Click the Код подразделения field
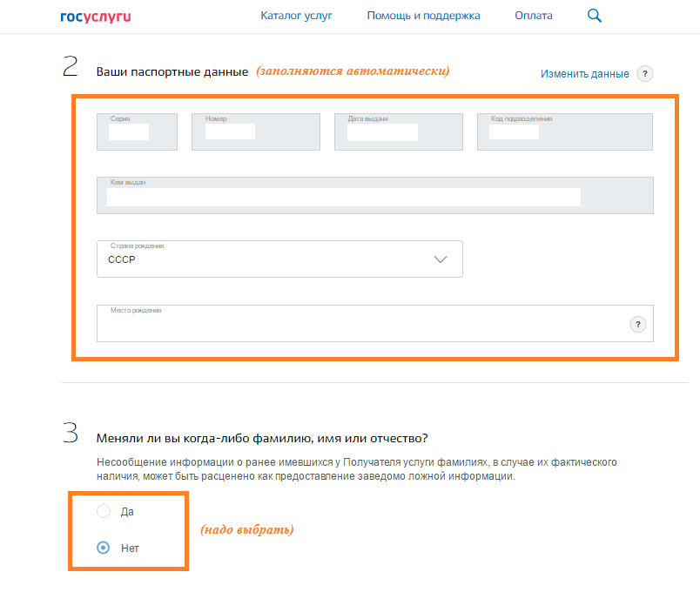Viewport: 700px width, 599px height. (565, 131)
